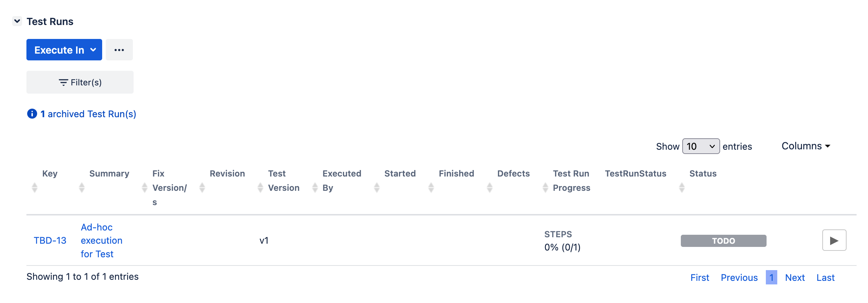Select page 1 in pagination
The height and width of the screenshot is (303, 868).
point(772,278)
